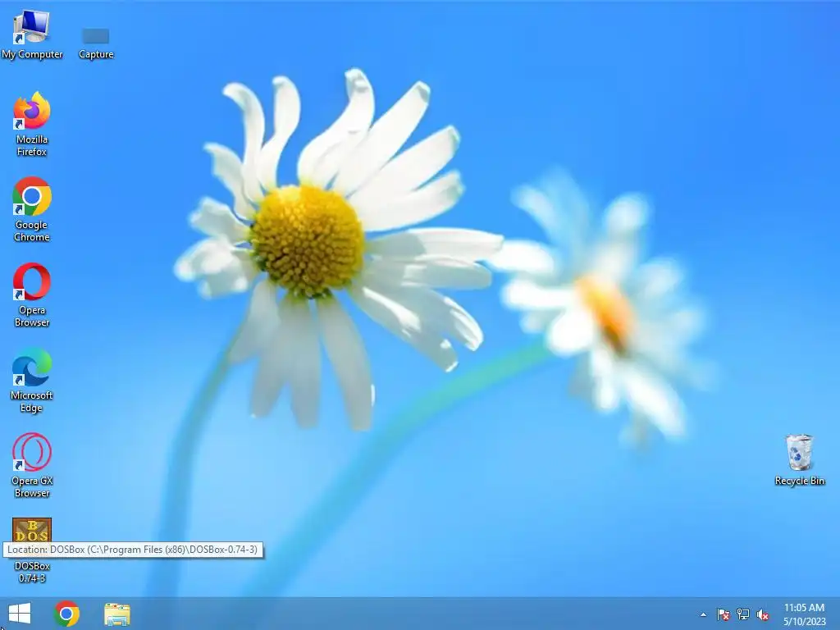
Task: Click the muted speaker volume icon
Action: tap(763, 614)
